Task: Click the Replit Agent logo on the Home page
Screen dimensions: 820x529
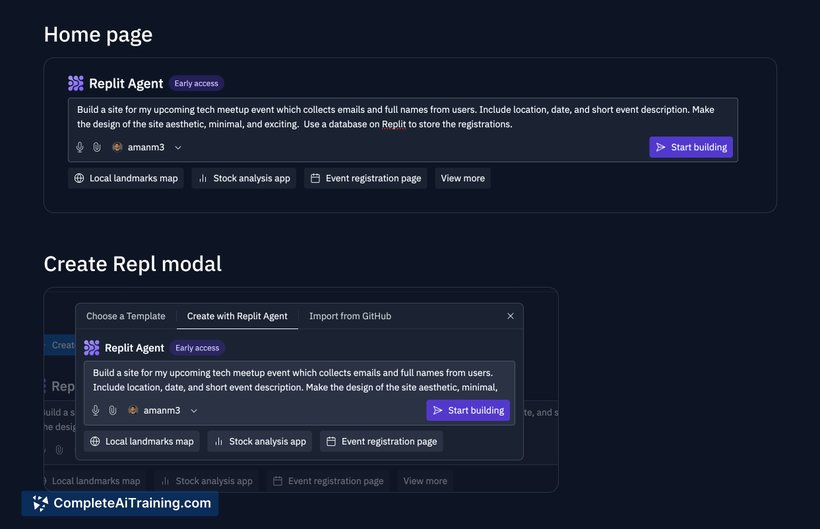Action: click(76, 84)
